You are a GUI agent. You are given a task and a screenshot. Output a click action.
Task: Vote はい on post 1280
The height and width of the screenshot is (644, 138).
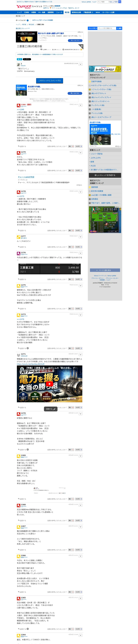point(71,147)
